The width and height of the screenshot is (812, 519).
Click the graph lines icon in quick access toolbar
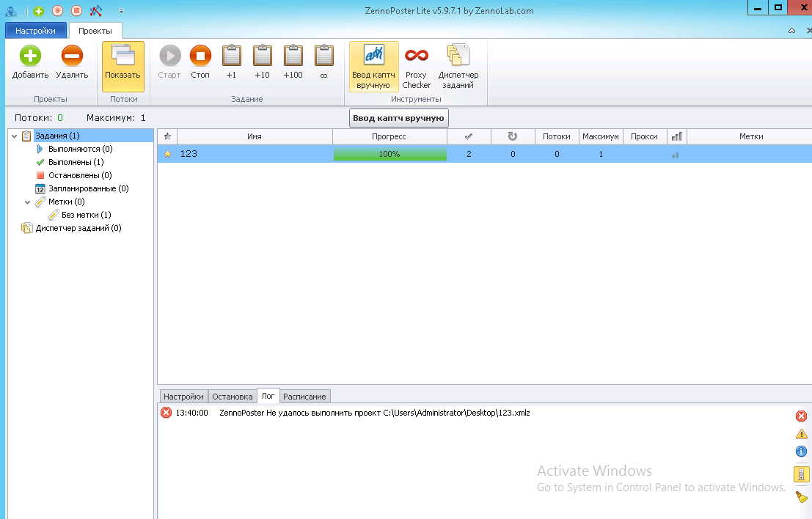click(x=96, y=11)
